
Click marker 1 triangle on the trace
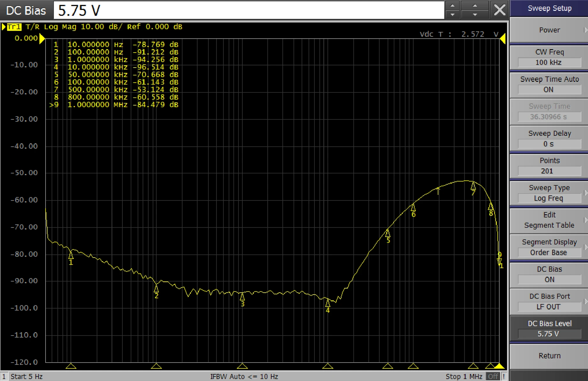click(x=71, y=255)
